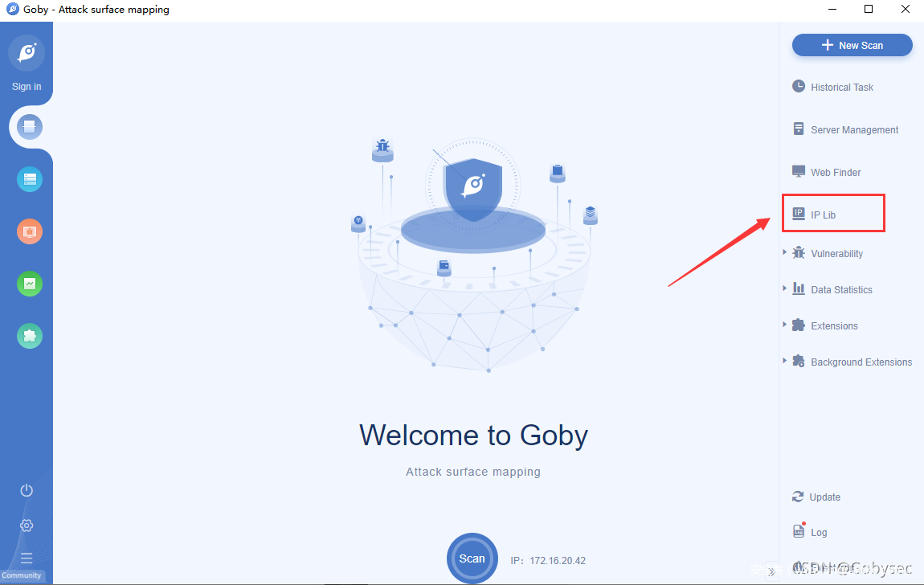Open the Sign in avatar icon
Image resolution: width=924 pixels, height=585 pixels.
click(27, 53)
